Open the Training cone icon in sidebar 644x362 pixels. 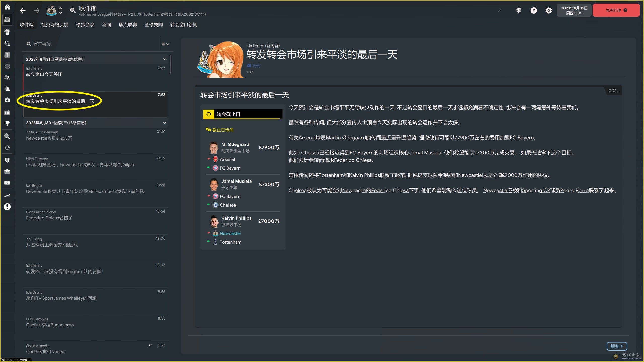pyautogui.click(x=7, y=89)
